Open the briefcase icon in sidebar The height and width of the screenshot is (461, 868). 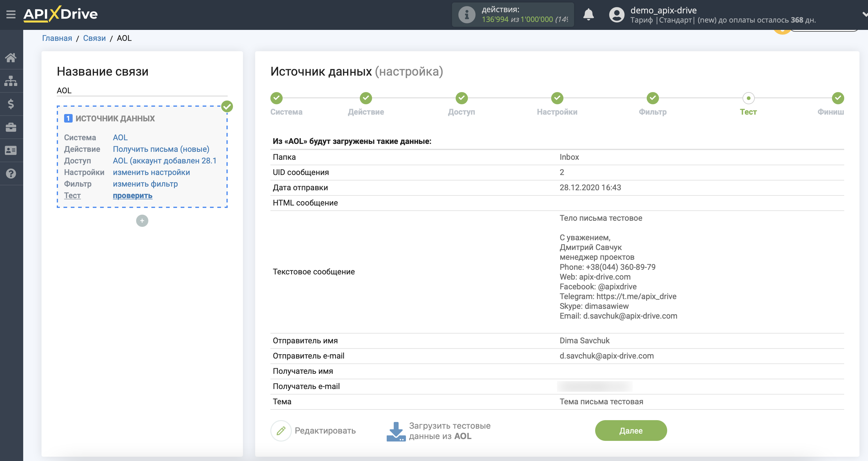[x=11, y=127]
